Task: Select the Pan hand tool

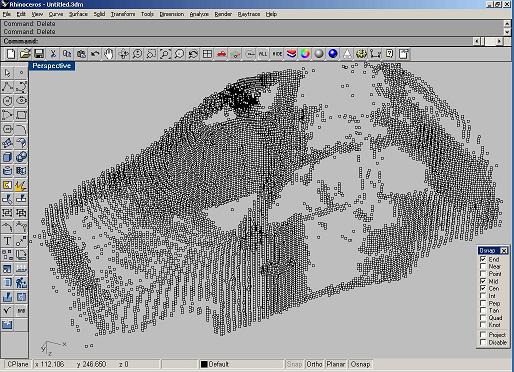Action: [x=109, y=54]
